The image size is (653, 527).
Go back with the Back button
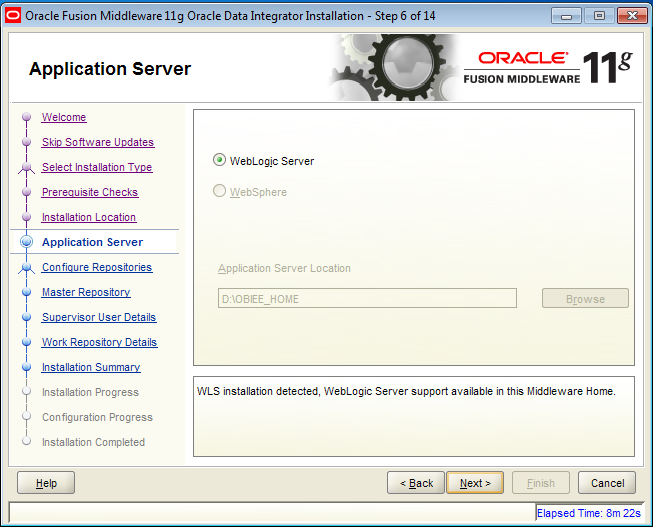[416, 483]
